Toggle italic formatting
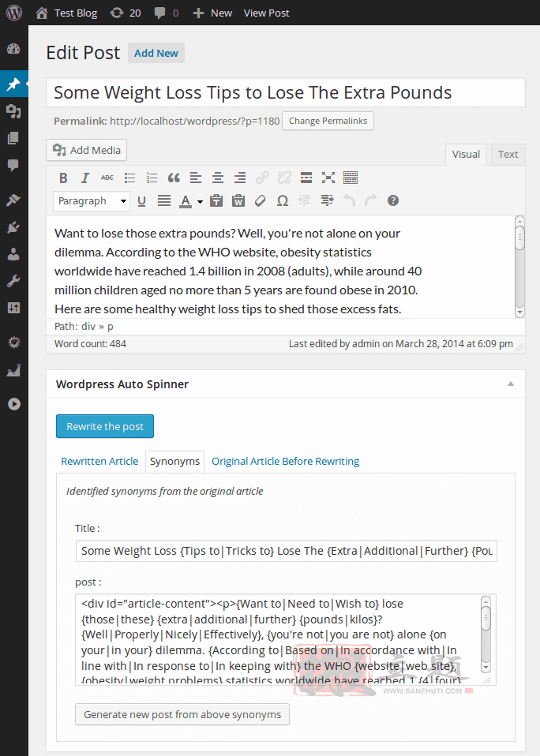The image size is (540, 756). [x=85, y=178]
